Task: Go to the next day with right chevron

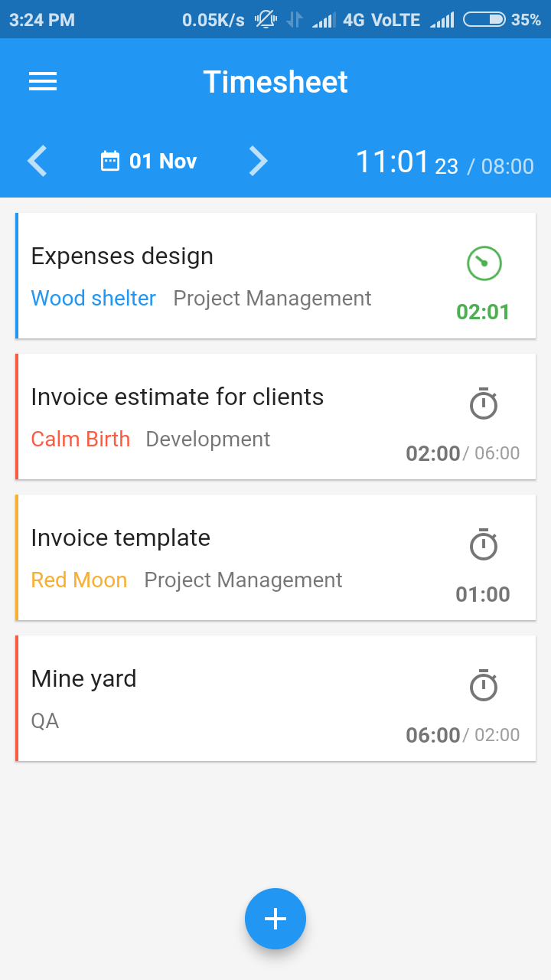Action: [x=259, y=161]
